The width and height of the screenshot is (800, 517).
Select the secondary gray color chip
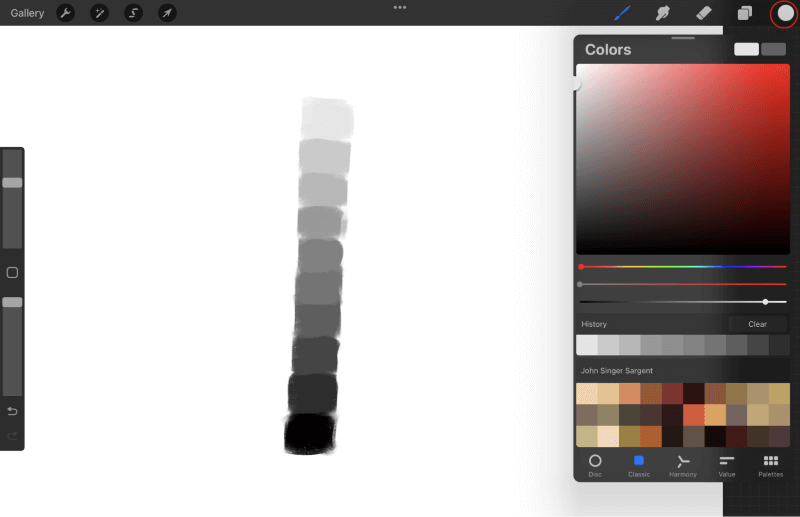point(773,49)
